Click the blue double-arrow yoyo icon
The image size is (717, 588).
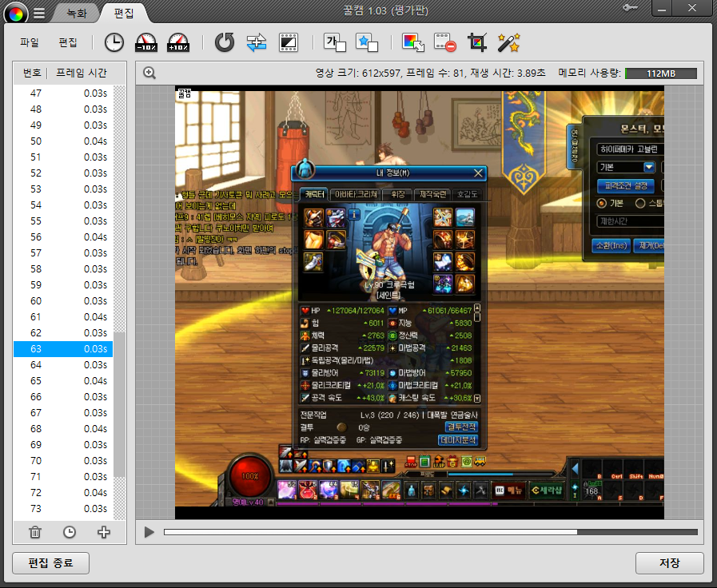pos(257,42)
